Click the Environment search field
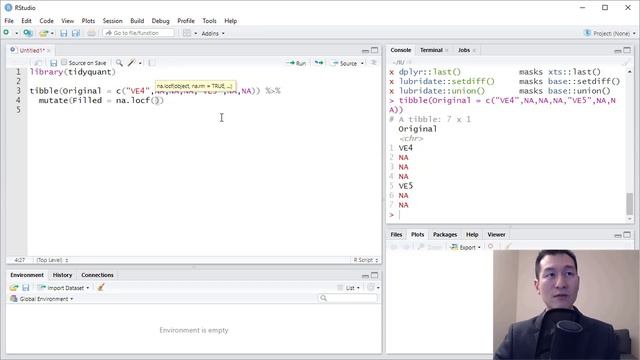This screenshot has height=360, width=640. 348,298
